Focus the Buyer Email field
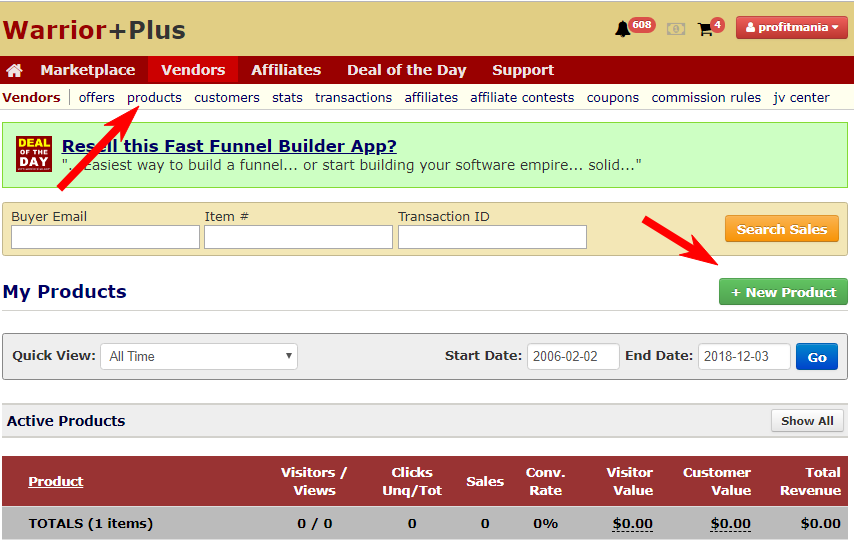Screen dimensions: 854x540 105,237
